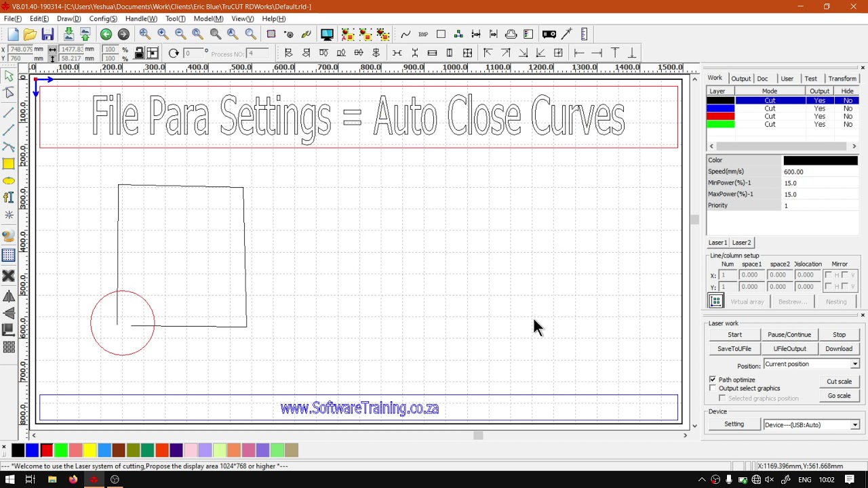The width and height of the screenshot is (868, 488).
Task: Pick the yellow swatch in bottom palette
Action: tap(90, 450)
